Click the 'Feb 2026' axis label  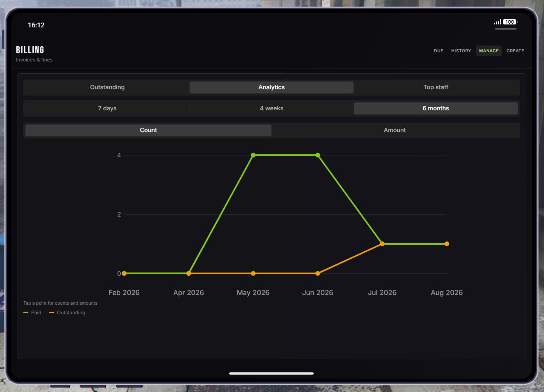[x=124, y=293]
